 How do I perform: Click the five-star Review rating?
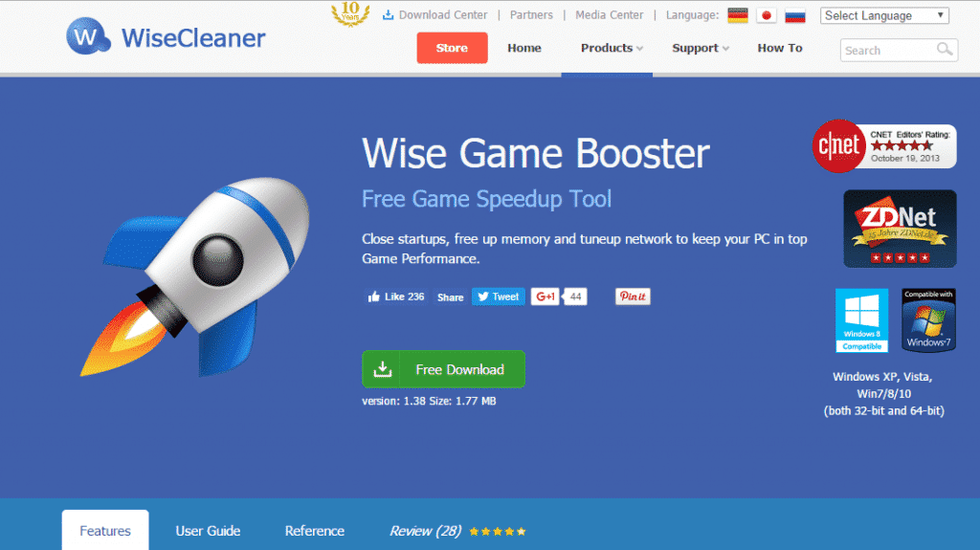point(498,531)
